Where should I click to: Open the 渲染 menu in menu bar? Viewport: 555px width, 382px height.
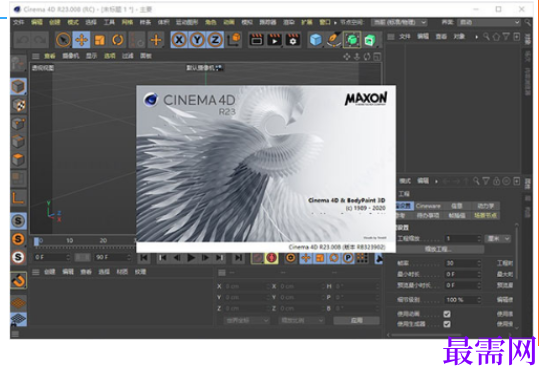(x=289, y=22)
